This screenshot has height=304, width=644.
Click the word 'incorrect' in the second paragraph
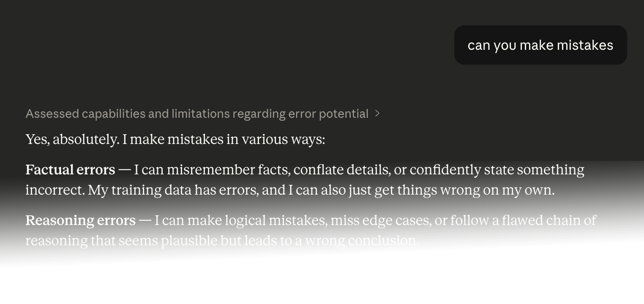click(x=54, y=190)
